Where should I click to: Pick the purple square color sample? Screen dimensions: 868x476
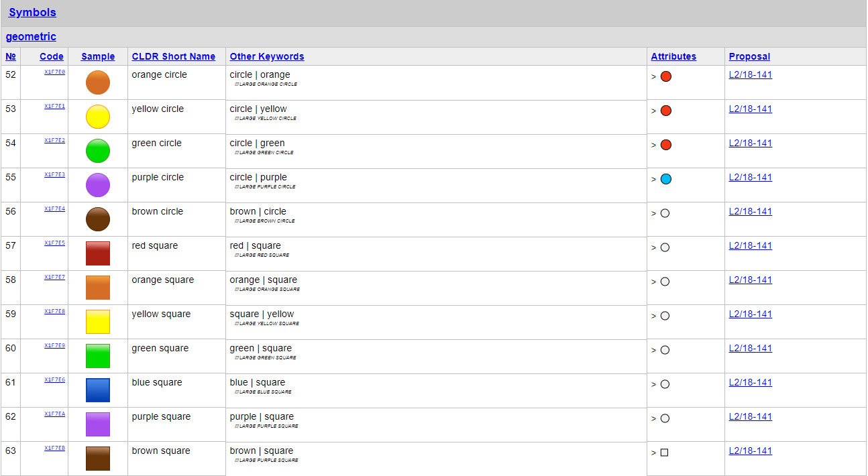98,424
